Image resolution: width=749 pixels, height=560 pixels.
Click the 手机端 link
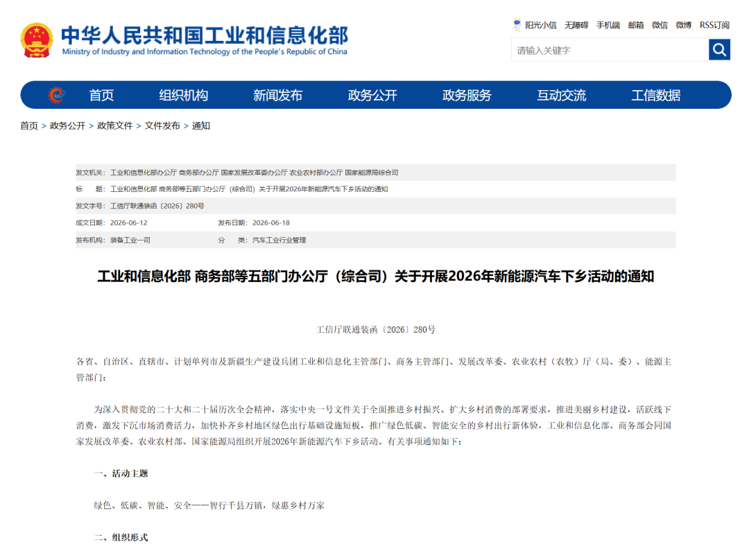pyautogui.click(x=608, y=26)
